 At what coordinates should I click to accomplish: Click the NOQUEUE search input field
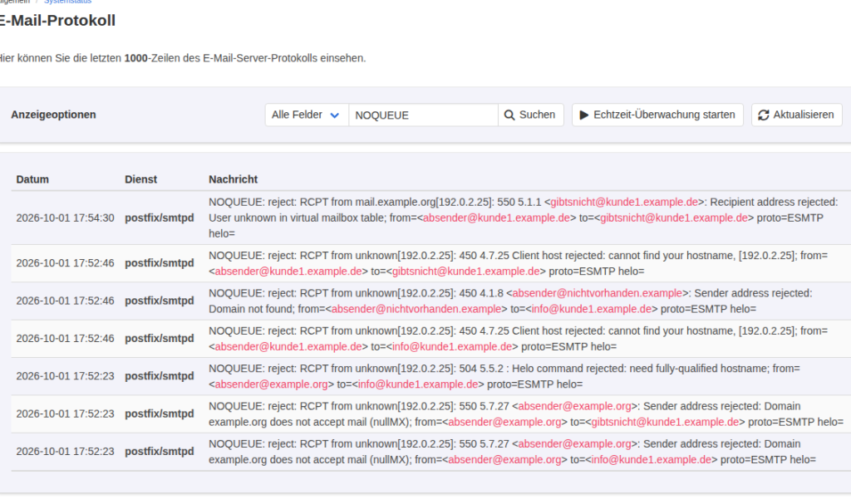pos(423,115)
